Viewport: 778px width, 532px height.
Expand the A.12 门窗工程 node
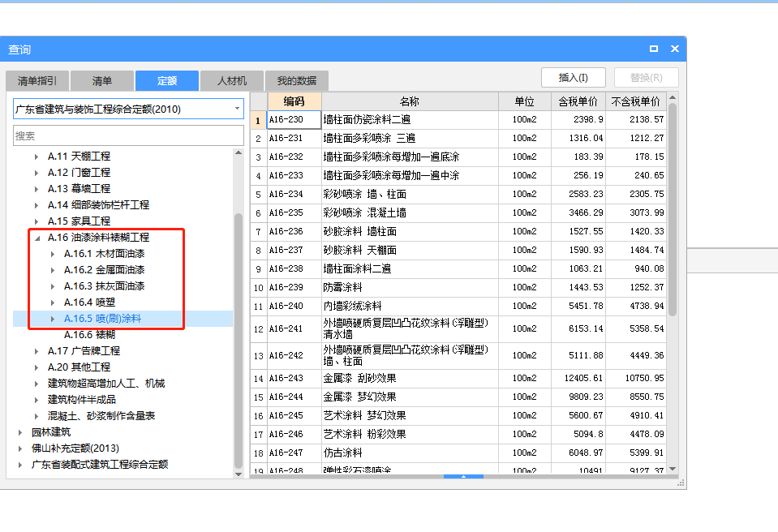coord(37,173)
